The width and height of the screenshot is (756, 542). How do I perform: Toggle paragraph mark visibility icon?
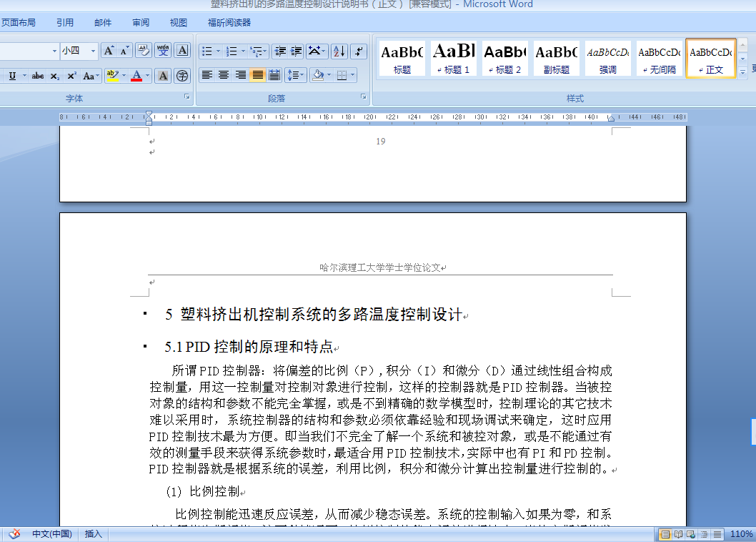[359, 51]
